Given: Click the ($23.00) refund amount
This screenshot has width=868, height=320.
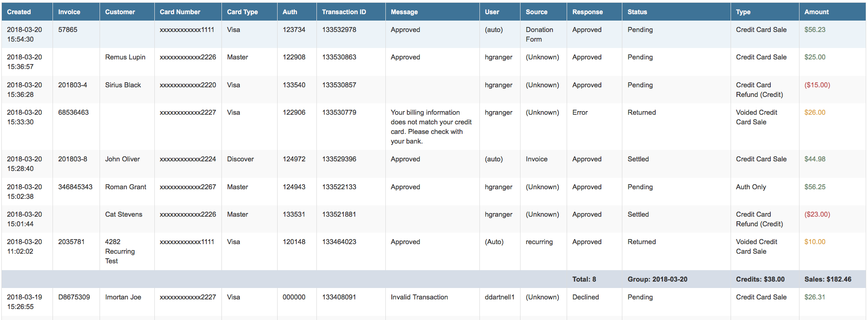Looking at the screenshot, I should point(817,214).
